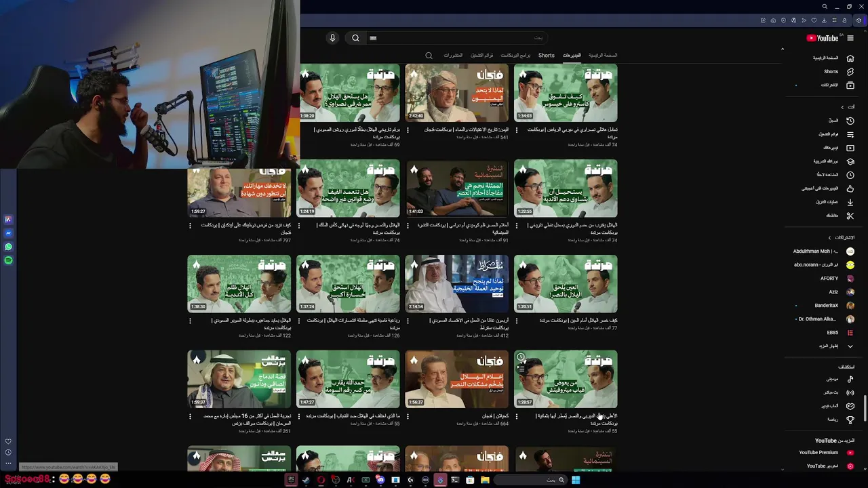Image resolution: width=868 pixels, height=488 pixels.
Task: Open Messenger icon in left dock
Action: tap(8, 233)
